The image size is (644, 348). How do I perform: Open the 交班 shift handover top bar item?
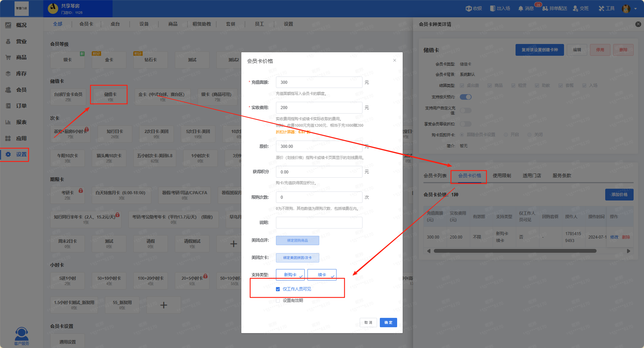coord(581,8)
